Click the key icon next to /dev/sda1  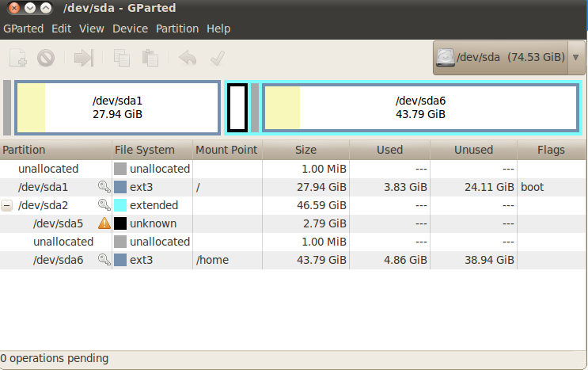(104, 187)
